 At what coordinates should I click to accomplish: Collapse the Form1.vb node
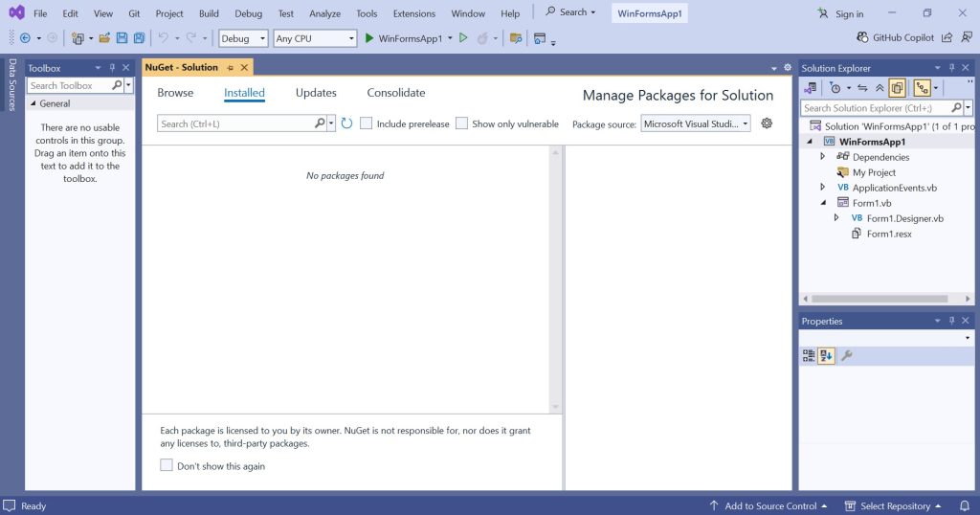pos(823,203)
